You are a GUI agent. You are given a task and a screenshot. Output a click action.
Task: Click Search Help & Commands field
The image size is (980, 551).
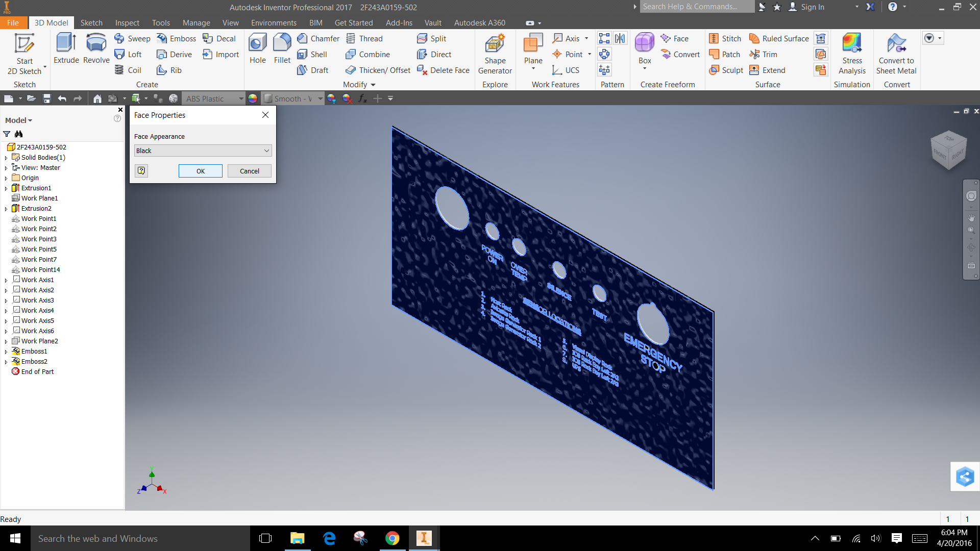tap(697, 7)
